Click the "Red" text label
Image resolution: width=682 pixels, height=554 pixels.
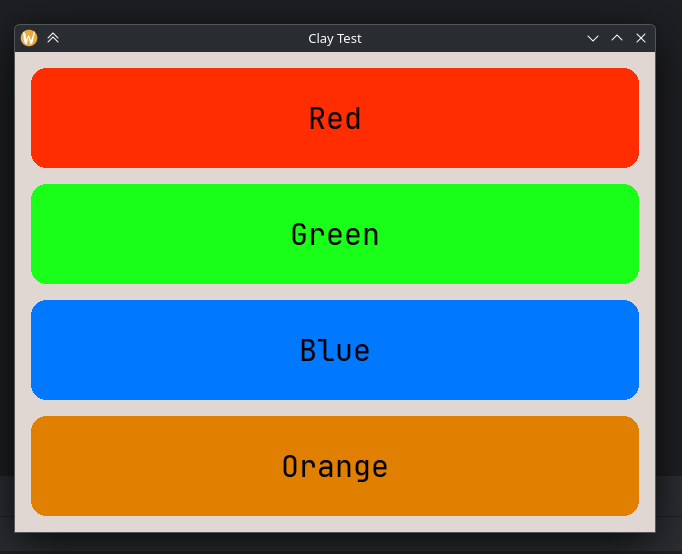coord(335,119)
